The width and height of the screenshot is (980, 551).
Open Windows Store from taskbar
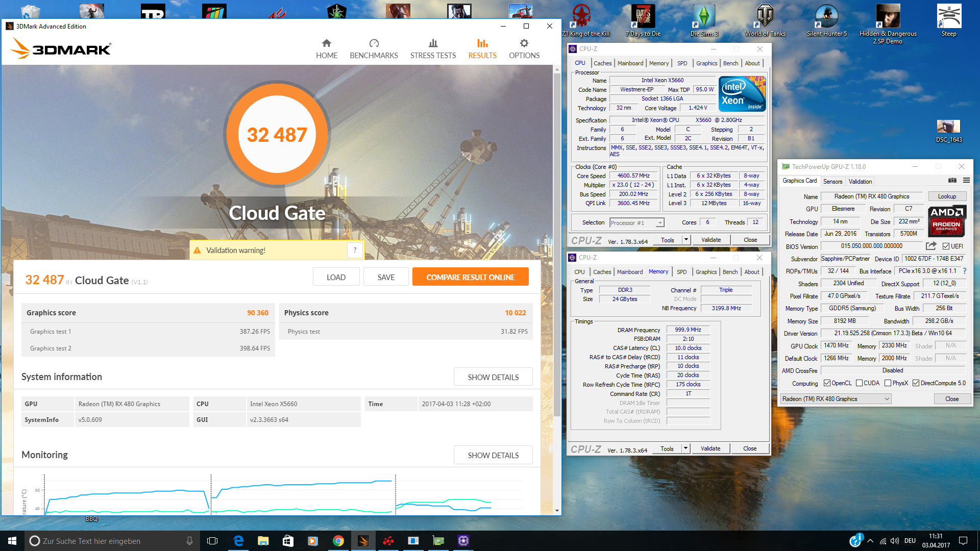pos(288,541)
